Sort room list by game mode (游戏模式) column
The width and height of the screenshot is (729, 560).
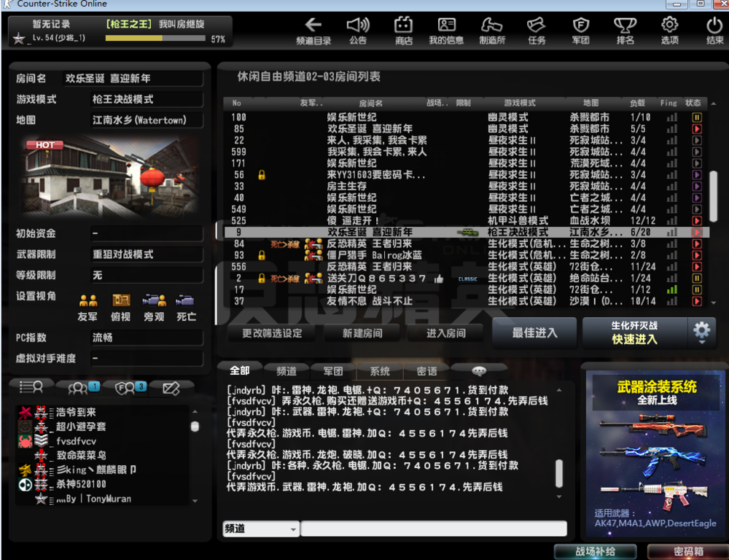pyautogui.click(x=520, y=103)
